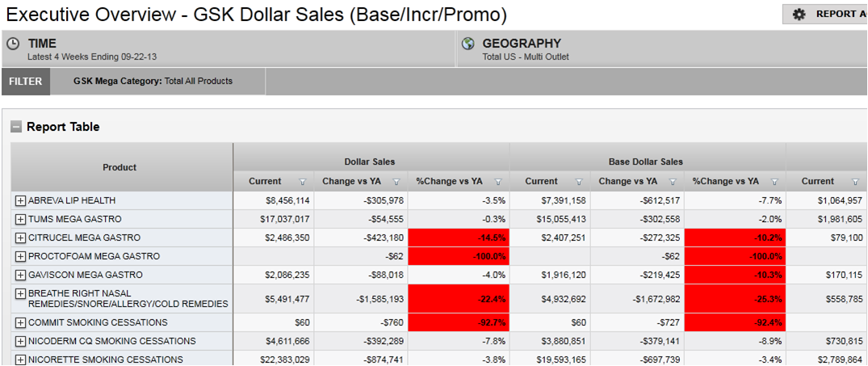
Task: Click the clock icon beside TIME
Action: (13, 44)
